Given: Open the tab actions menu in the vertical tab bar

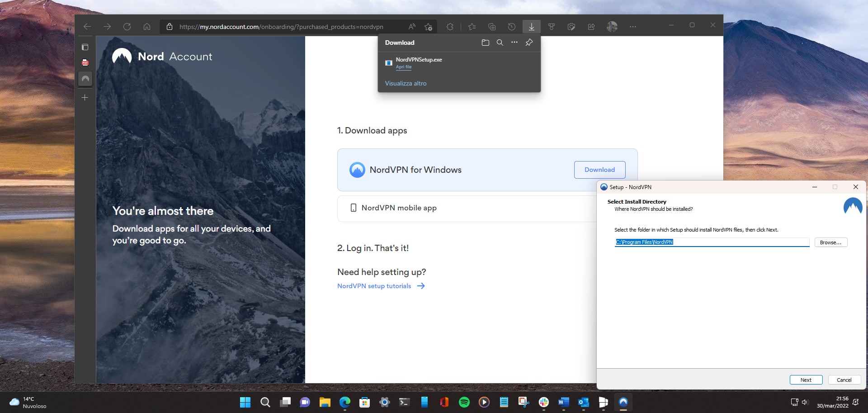Looking at the screenshot, I should (85, 47).
